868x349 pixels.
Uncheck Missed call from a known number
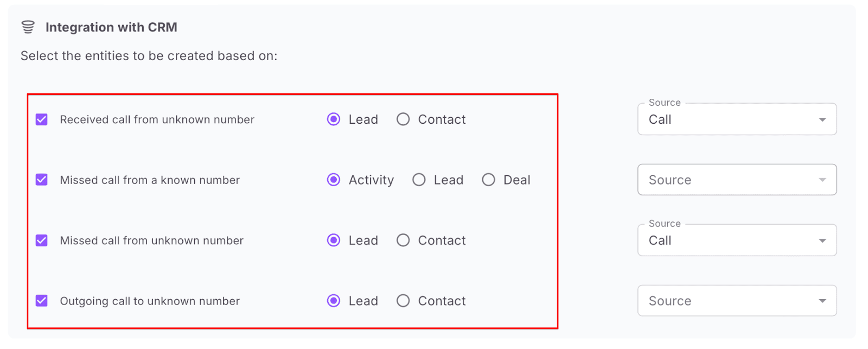click(42, 180)
